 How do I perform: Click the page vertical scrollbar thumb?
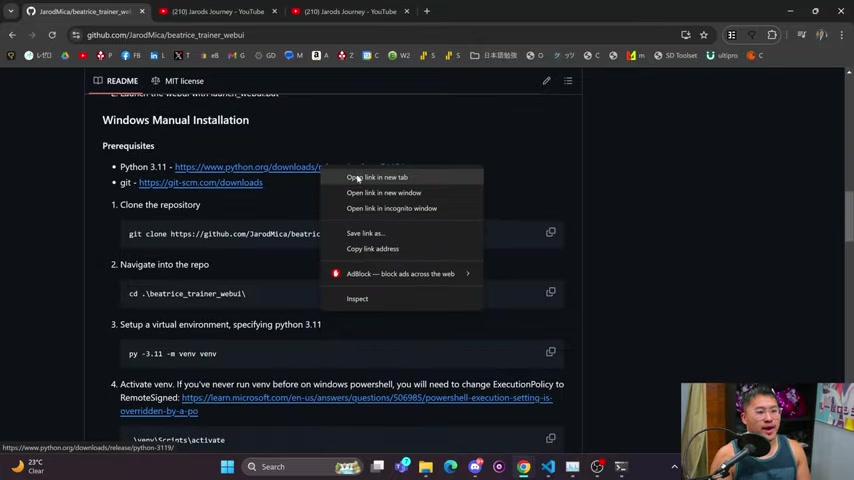[x=849, y=216]
